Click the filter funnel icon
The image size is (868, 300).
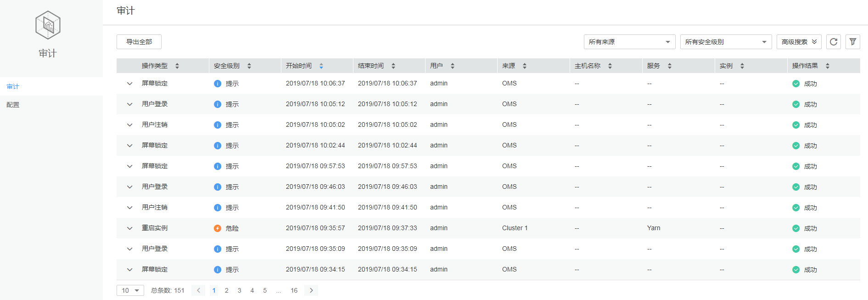click(x=853, y=42)
